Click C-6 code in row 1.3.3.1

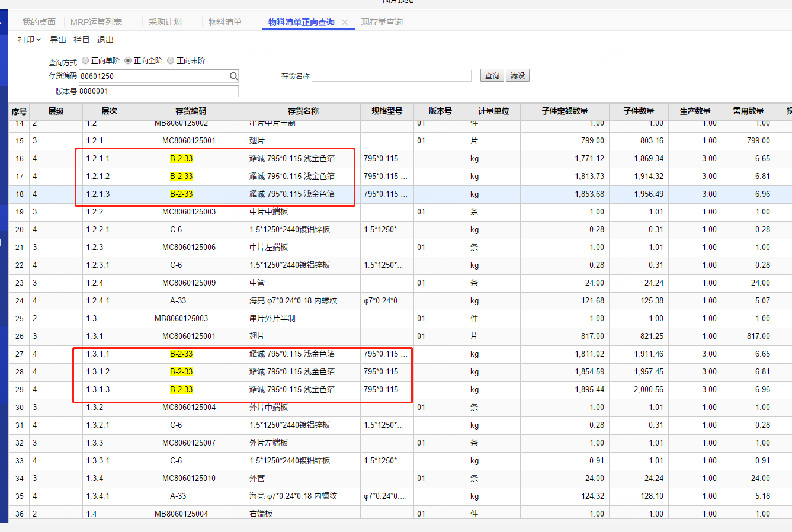pyautogui.click(x=176, y=461)
